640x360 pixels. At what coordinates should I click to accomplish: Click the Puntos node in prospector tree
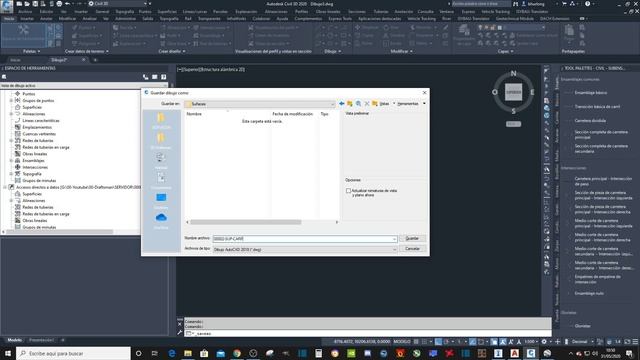coord(29,94)
